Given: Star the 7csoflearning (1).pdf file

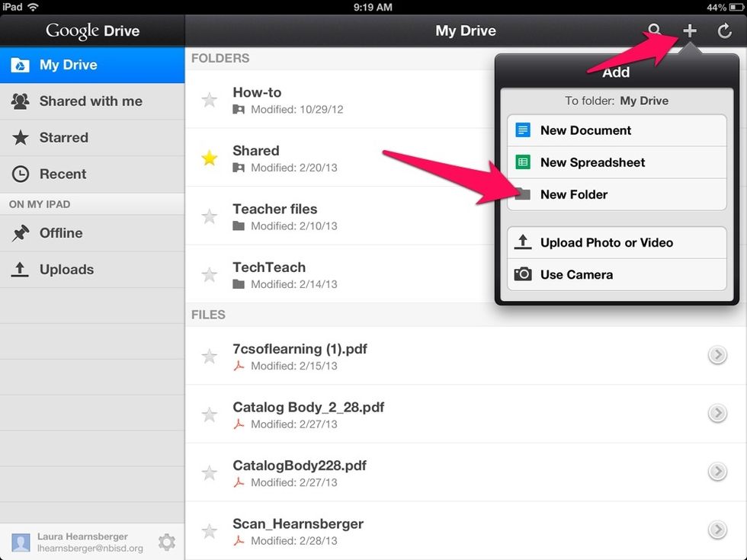Looking at the screenshot, I should [209, 357].
